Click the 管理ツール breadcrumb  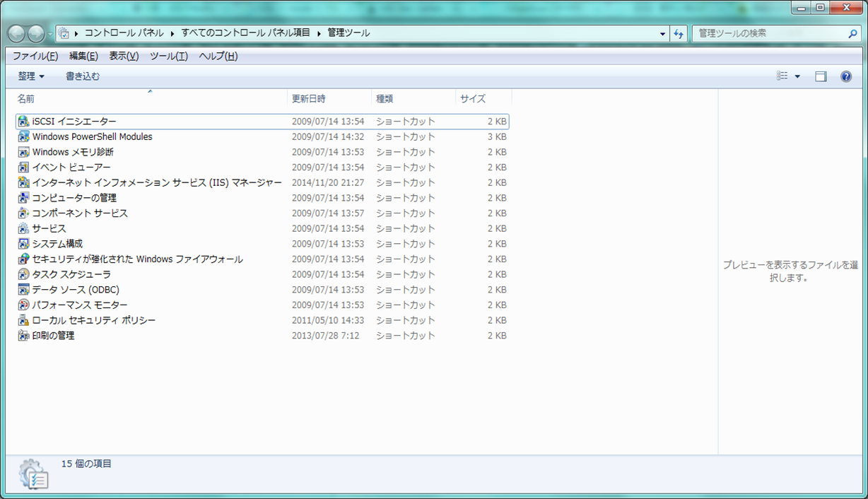pos(348,33)
